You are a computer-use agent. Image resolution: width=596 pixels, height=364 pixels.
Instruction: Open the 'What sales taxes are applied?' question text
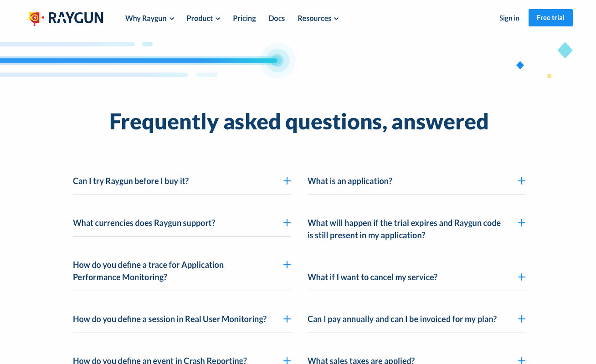pyautogui.click(x=361, y=360)
